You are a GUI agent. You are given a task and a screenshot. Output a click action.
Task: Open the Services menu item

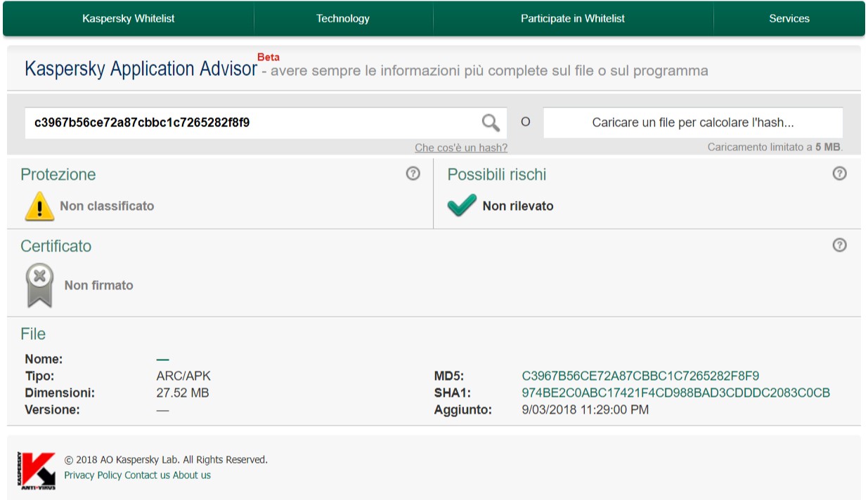point(789,19)
